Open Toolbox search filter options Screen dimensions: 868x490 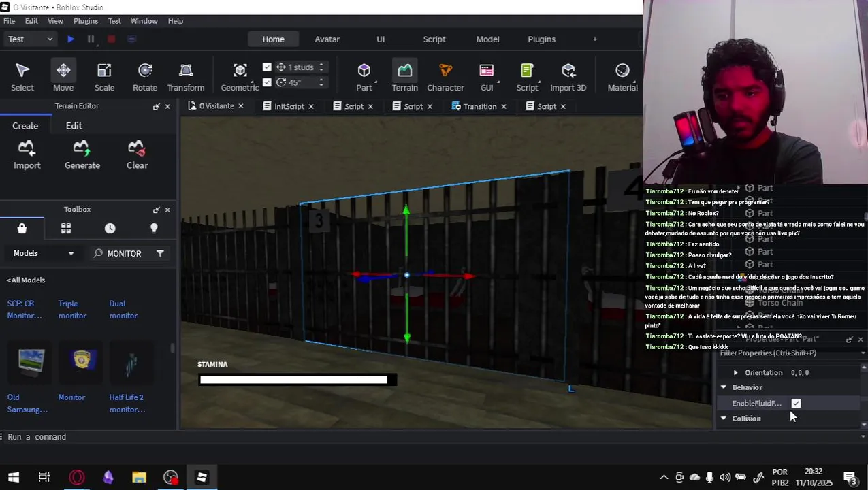click(160, 253)
